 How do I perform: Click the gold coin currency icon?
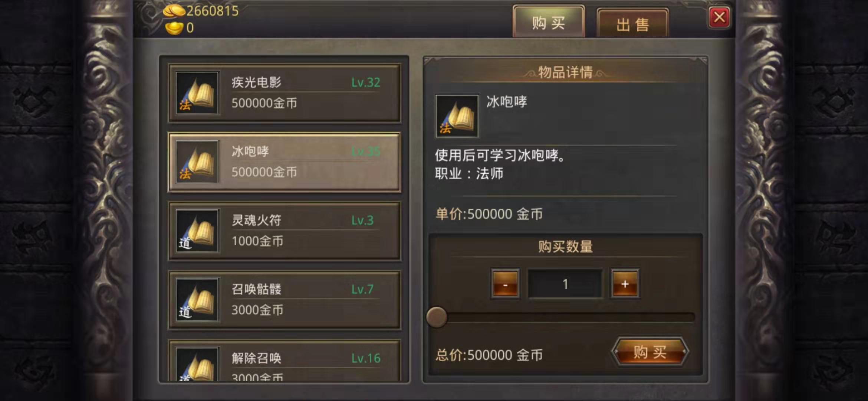pos(174,10)
